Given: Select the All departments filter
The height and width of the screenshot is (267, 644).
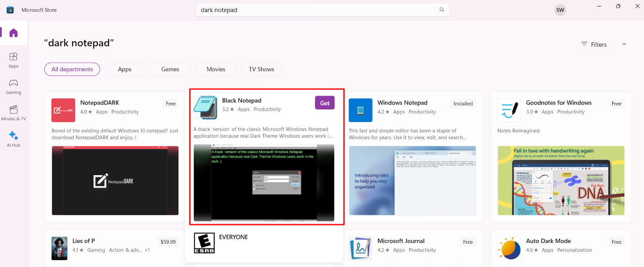Looking at the screenshot, I should 72,69.
